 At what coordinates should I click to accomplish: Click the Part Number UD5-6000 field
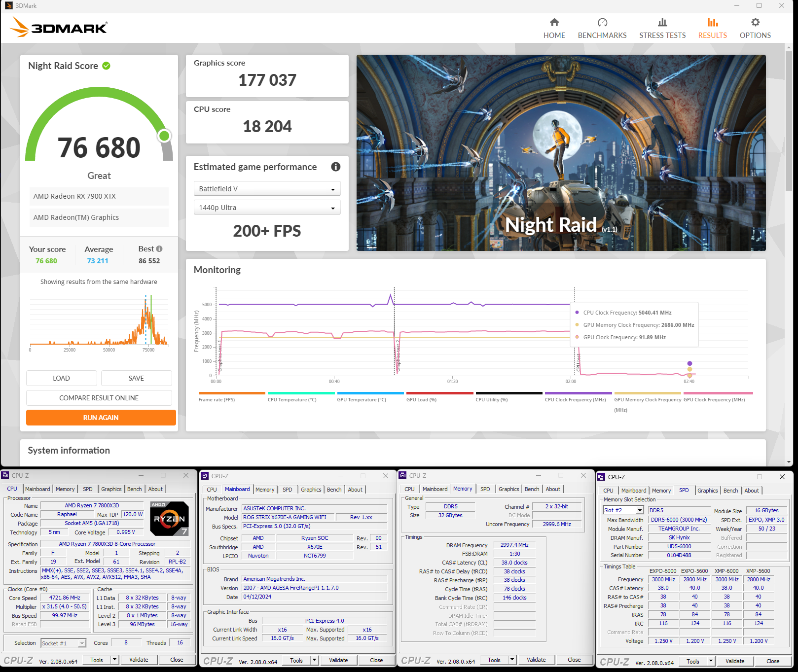(x=679, y=546)
